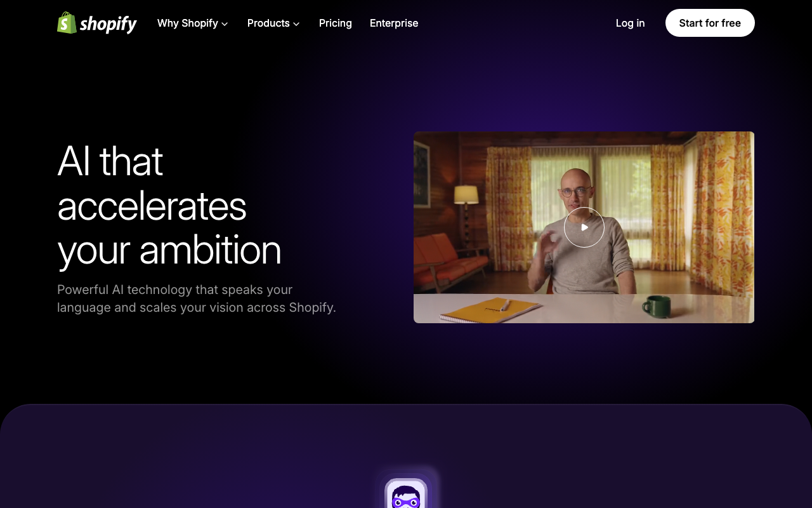Expand the chevron next to Why Shopify
Screen dimensions: 812x508
point(225,24)
